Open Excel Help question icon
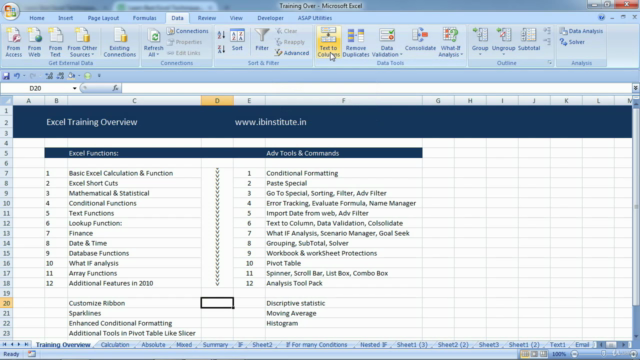Viewport: 640px width, 360px height. [601, 18]
